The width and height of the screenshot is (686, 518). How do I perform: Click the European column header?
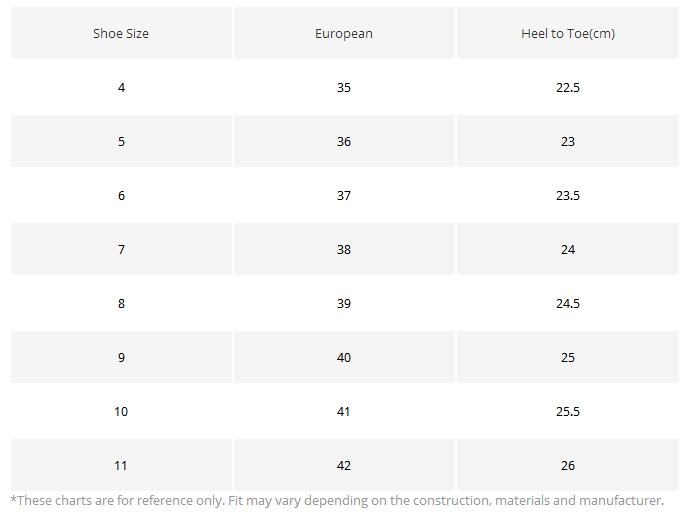[343, 33]
